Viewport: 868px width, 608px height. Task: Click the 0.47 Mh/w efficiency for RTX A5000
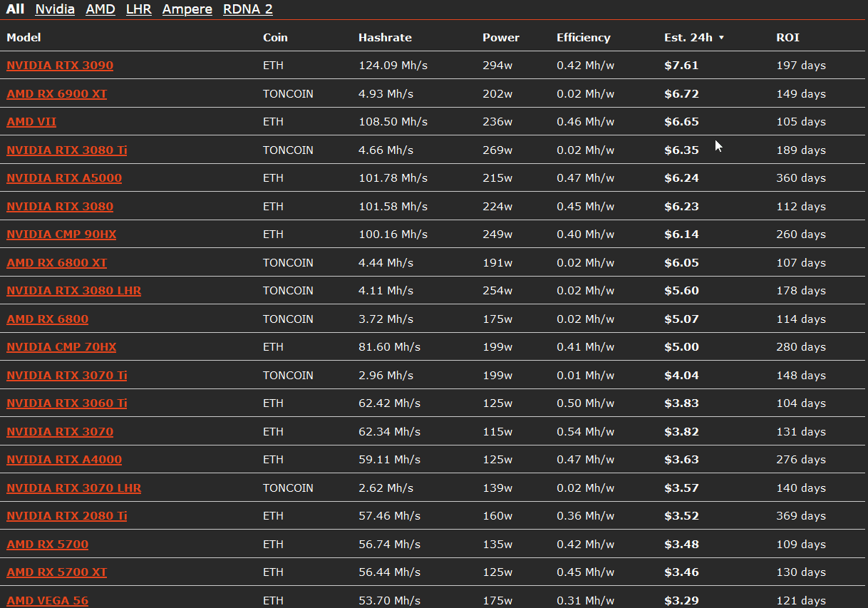point(585,177)
